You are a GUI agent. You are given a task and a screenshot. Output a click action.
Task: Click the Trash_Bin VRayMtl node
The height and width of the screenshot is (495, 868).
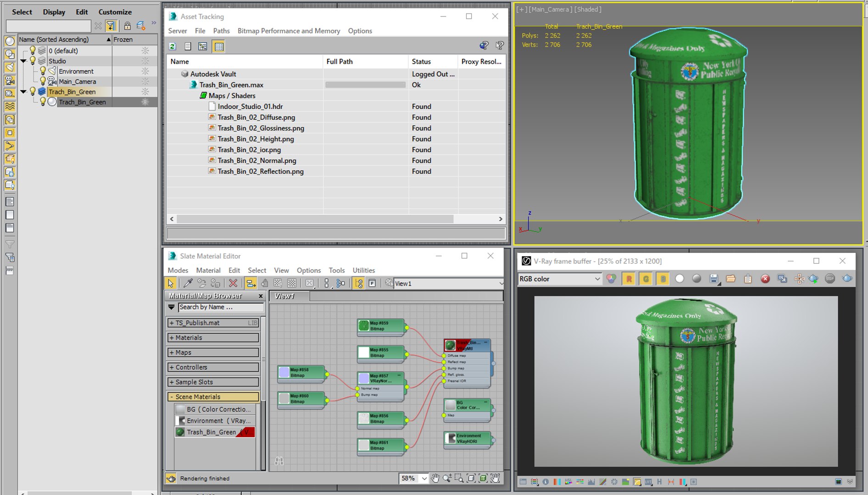[x=467, y=345]
